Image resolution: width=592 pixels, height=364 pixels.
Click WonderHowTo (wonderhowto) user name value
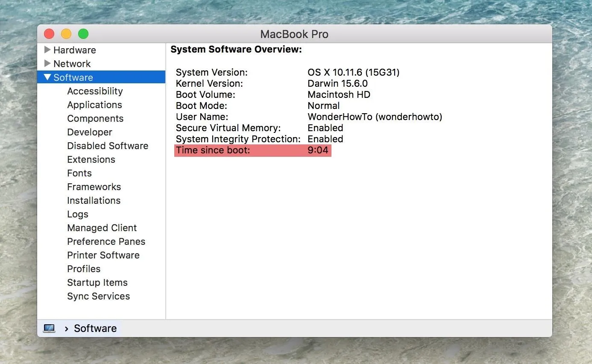click(x=375, y=117)
